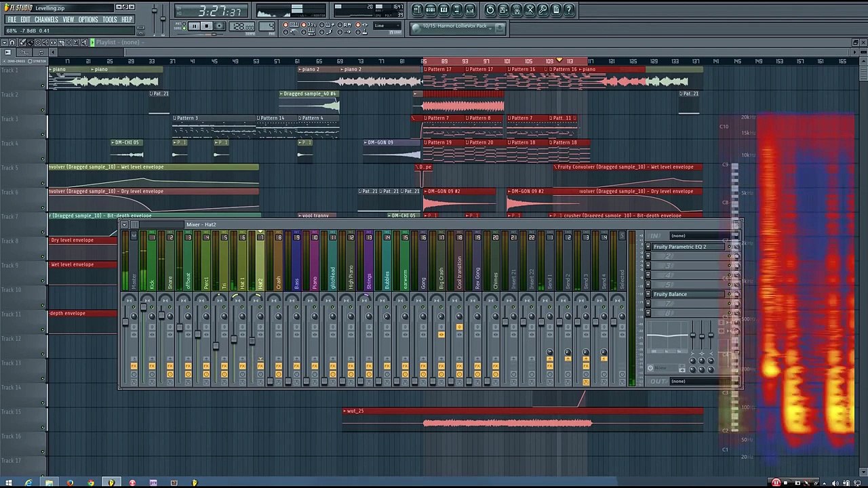Open the TOOLS menu
This screenshot has width=868, height=488.
click(x=110, y=20)
